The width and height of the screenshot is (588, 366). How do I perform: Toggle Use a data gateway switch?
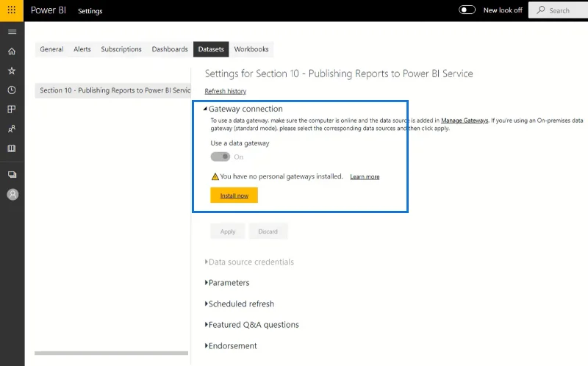click(220, 157)
